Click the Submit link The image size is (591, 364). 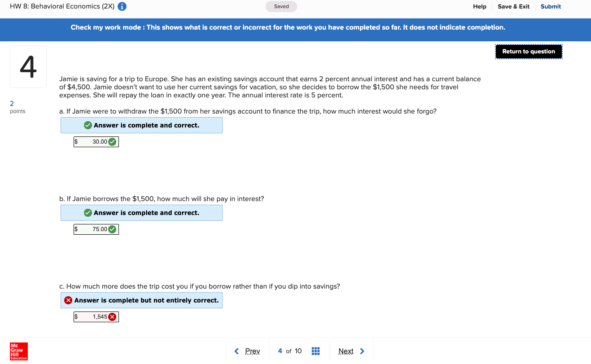click(551, 6)
